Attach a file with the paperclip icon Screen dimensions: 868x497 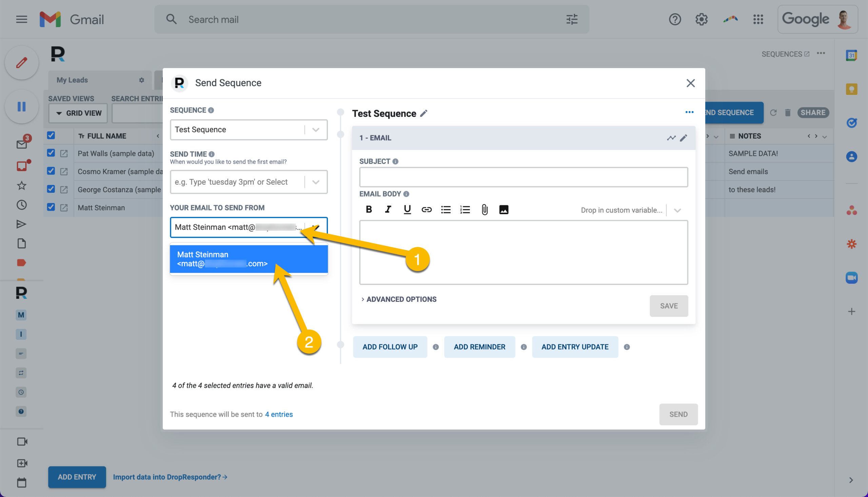coord(485,210)
